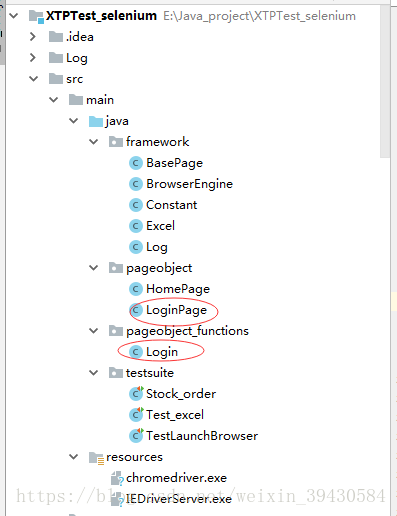Click the IEDriverServer.exe file icon

(x=117, y=500)
